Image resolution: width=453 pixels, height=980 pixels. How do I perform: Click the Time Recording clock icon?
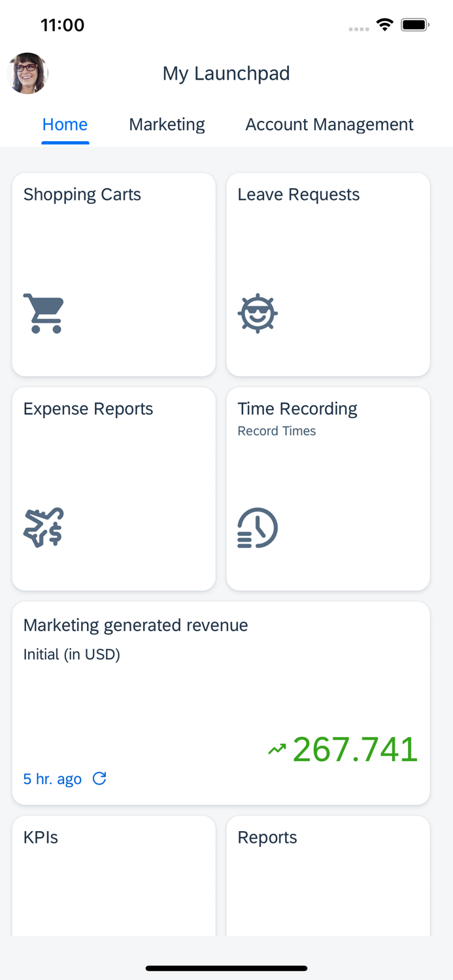pyautogui.click(x=257, y=528)
